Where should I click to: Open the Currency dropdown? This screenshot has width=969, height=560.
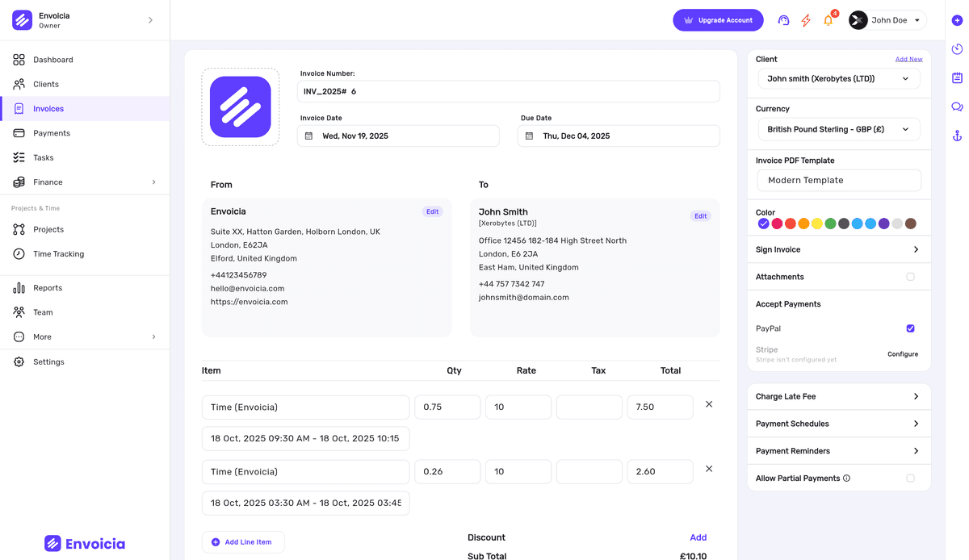[838, 128]
